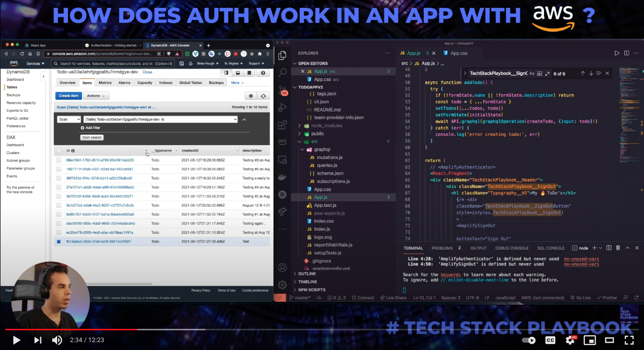This screenshot has width=644, height=350.
Task: Toggle closed captions on the video
Action: (x=550, y=340)
